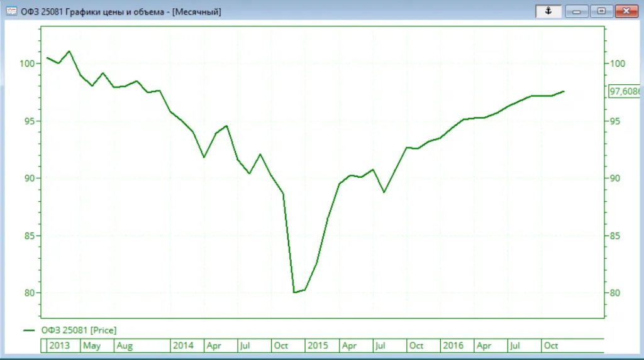Select the 2013 marker on time axis

[x=60, y=346]
